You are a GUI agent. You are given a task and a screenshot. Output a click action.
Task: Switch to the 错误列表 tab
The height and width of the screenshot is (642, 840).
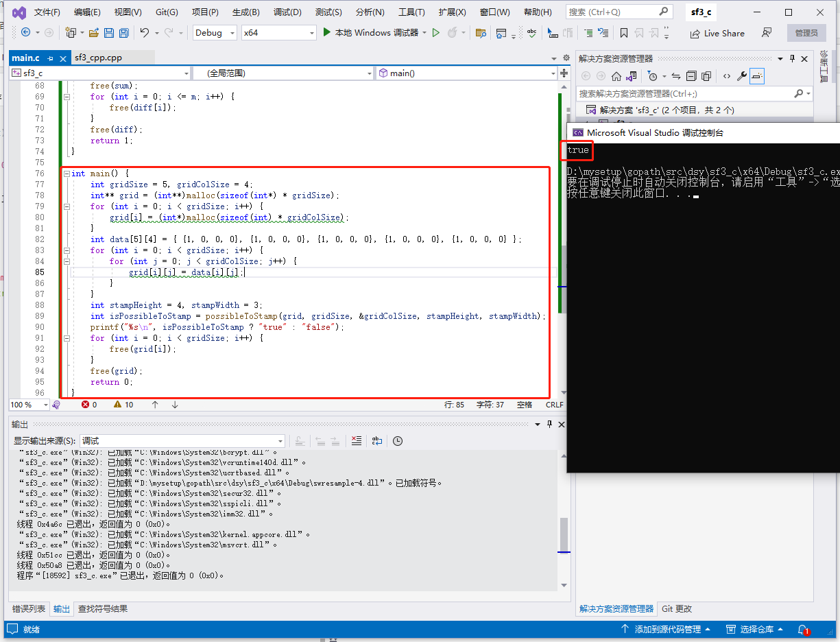pyautogui.click(x=29, y=608)
